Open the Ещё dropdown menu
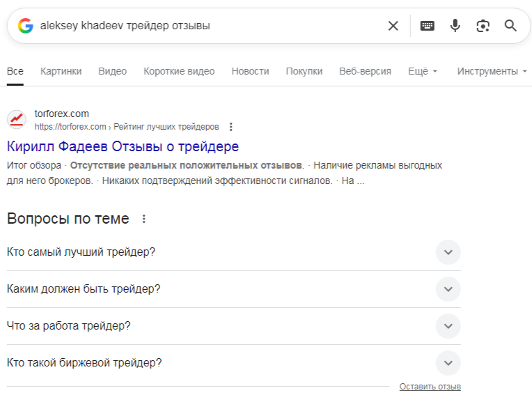 point(423,71)
